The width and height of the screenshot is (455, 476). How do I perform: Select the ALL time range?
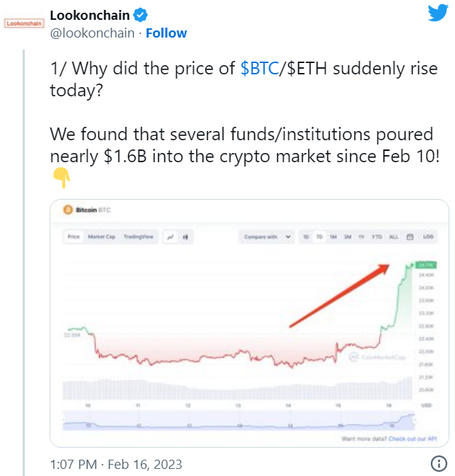click(394, 237)
